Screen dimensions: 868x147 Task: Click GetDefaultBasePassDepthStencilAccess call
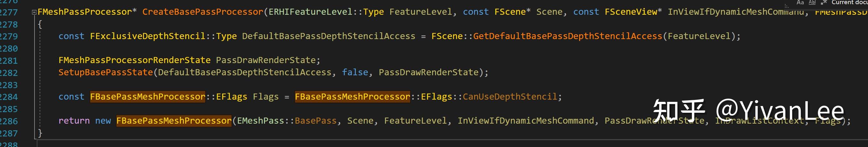568,36
